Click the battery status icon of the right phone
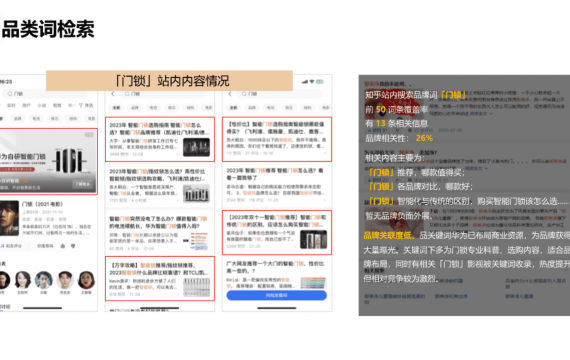Viewport: 570px width, 360px height. coord(320,82)
